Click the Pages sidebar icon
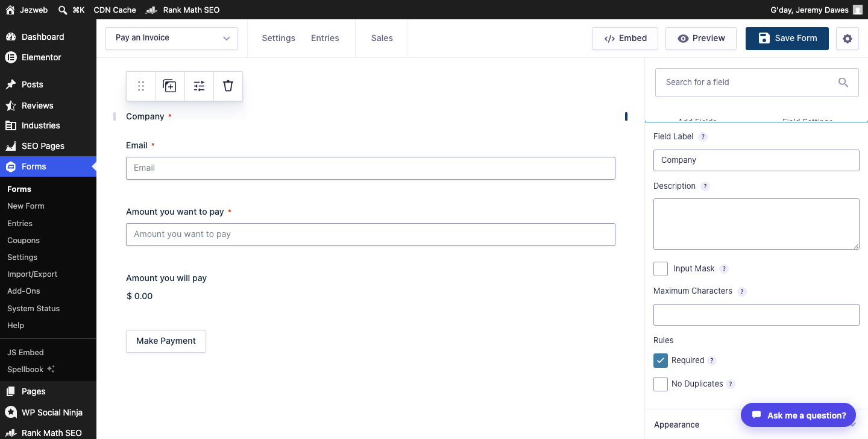The image size is (868, 439). (11, 391)
